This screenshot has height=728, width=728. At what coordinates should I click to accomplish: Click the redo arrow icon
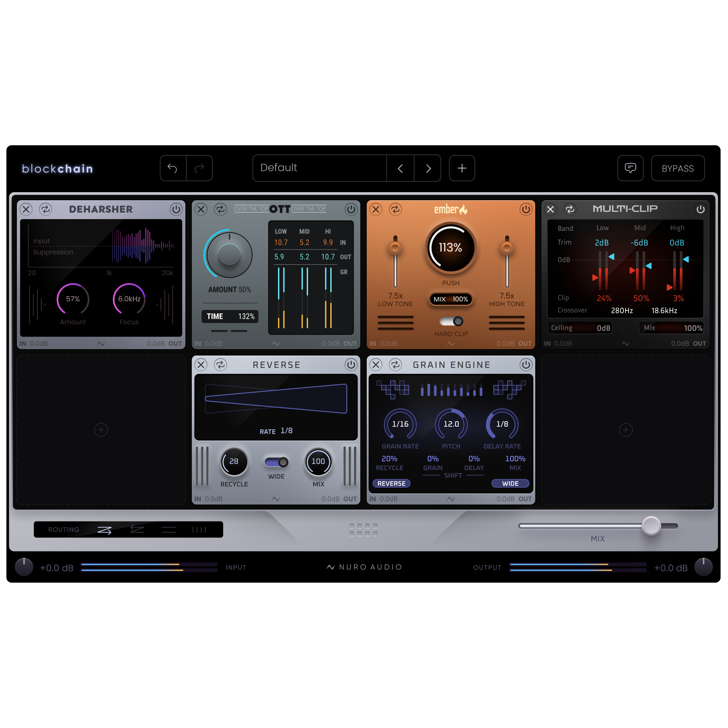[199, 168]
